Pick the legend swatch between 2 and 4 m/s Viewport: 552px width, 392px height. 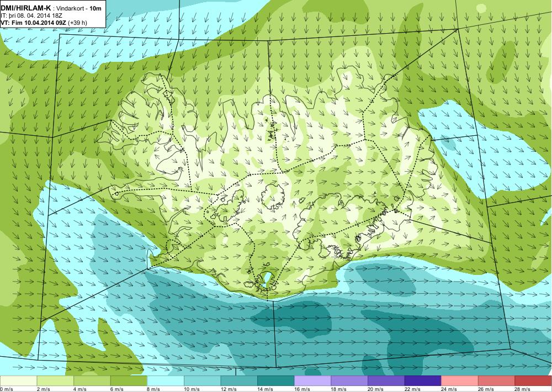[55, 381]
